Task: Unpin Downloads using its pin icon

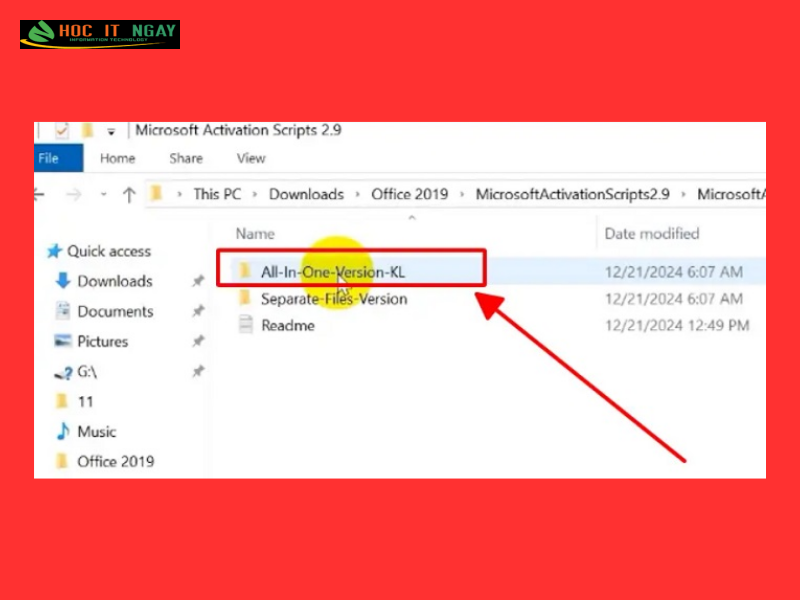Action: click(198, 281)
